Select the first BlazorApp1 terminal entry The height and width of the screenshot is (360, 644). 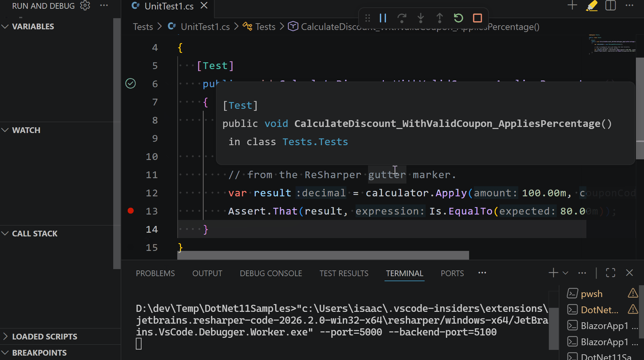pos(603,326)
